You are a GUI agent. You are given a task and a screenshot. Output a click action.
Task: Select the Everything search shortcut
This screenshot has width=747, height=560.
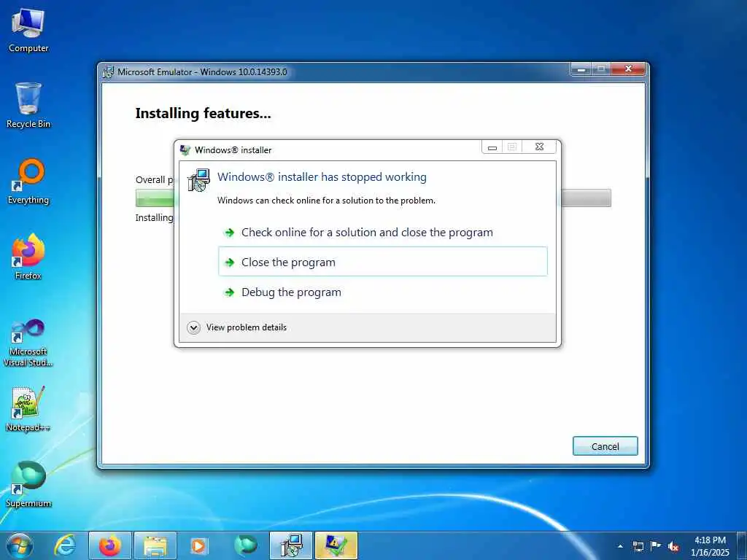tap(28, 182)
